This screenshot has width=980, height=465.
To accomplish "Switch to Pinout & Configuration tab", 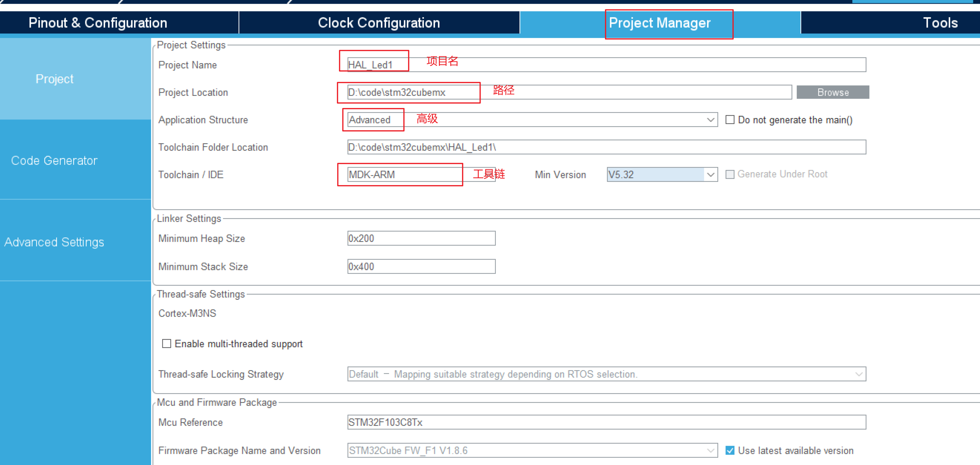I will point(98,23).
